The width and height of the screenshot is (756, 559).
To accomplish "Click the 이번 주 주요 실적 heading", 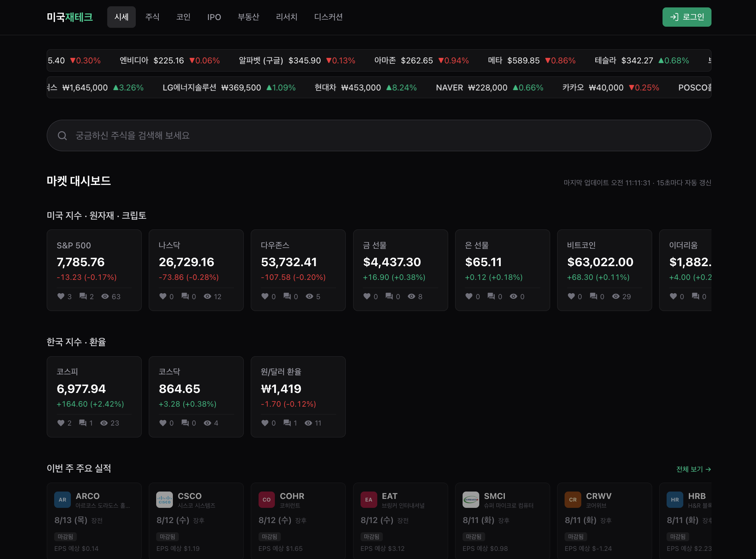I will [79, 468].
